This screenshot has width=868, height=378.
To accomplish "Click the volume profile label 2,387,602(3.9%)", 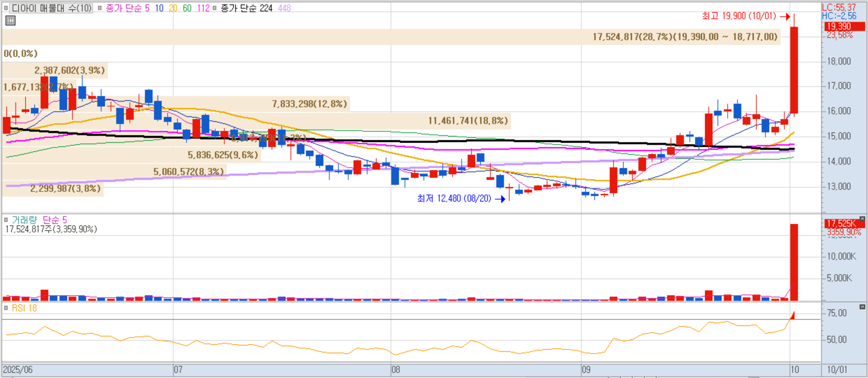I will point(70,70).
